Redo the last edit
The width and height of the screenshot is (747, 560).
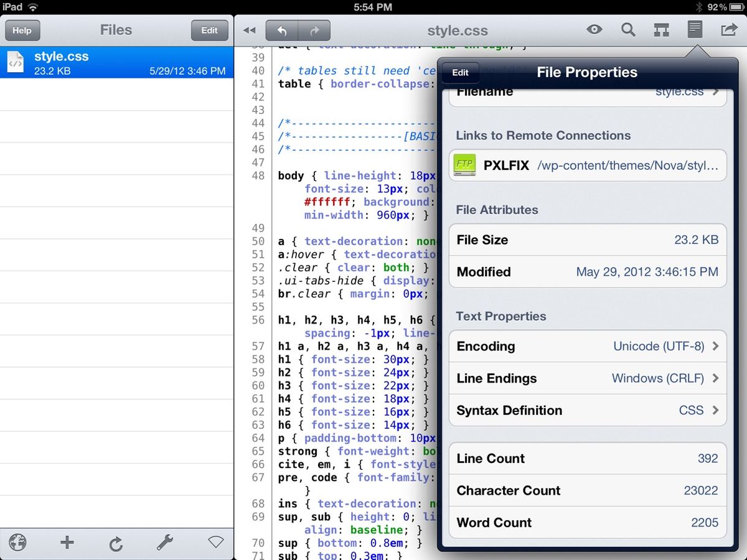click(x=315, y=29)
